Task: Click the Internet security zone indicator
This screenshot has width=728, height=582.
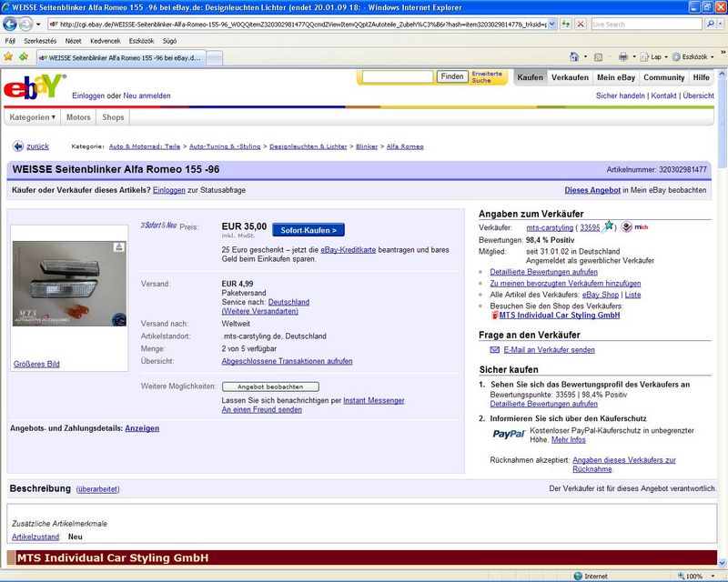Action: tap(591, 576)
